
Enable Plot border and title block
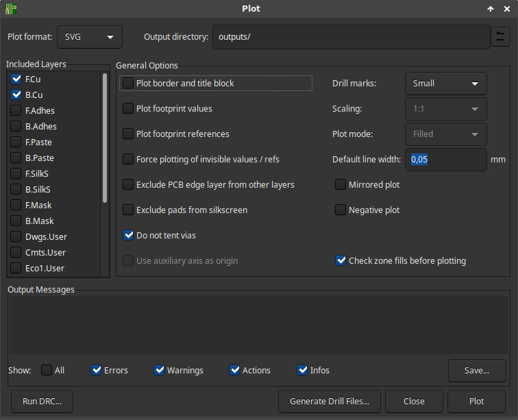pos(128,84)
